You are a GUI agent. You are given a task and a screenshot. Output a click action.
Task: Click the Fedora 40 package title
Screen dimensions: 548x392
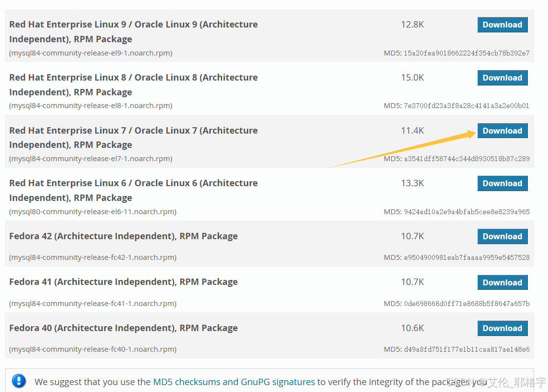(123, 328)
